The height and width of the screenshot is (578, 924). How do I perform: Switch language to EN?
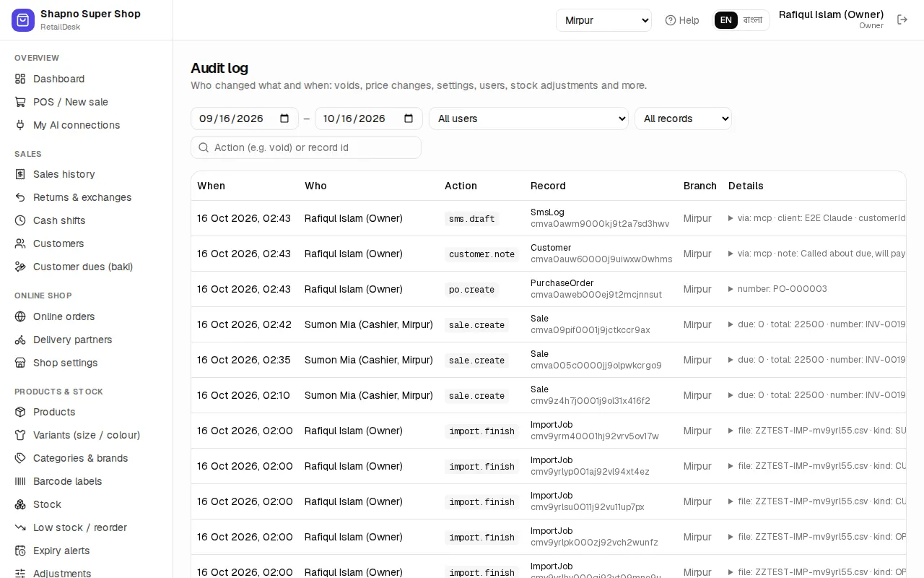point(726,20)
